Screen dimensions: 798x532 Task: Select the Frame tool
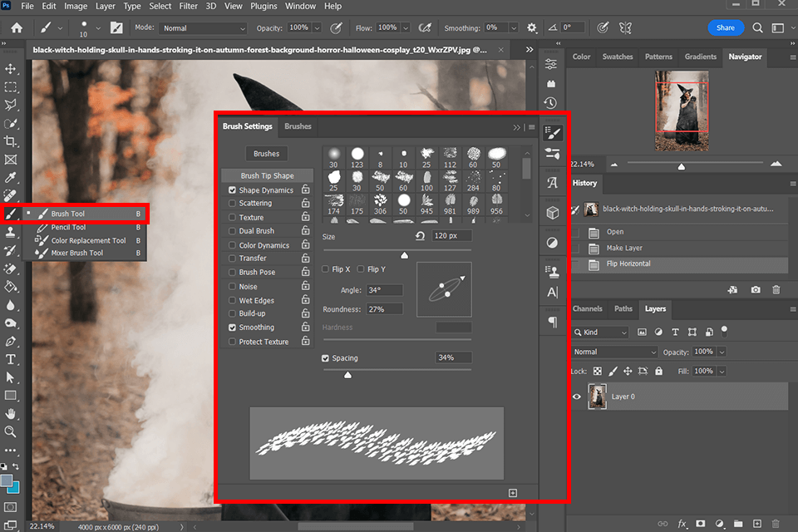10,160
